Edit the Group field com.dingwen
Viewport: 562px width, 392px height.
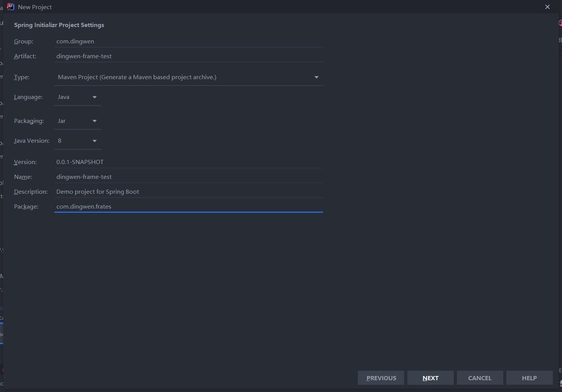[189, 41]
